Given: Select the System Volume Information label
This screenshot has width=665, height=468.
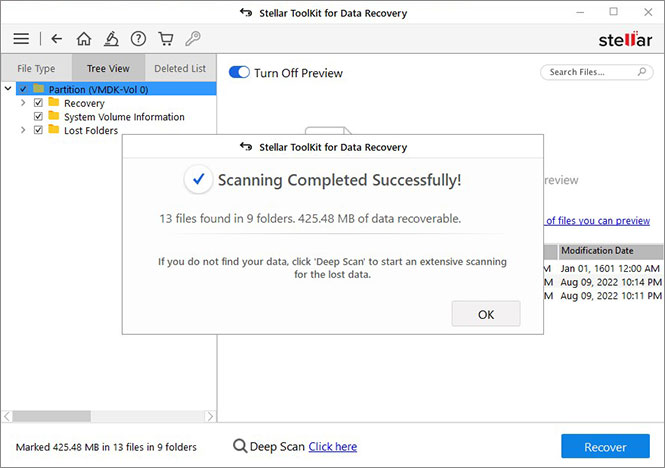Looking at the screenshot, I should pos(124,117).
